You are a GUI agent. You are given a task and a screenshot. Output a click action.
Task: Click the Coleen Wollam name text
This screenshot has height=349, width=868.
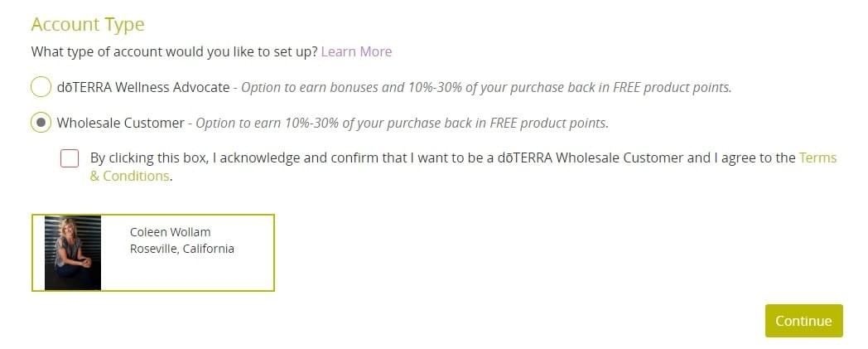point(171,232)
